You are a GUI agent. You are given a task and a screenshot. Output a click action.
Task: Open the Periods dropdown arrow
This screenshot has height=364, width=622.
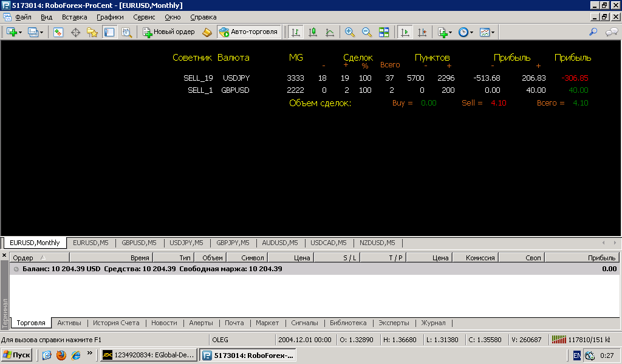pyautogui.click(x=471, y=33)
